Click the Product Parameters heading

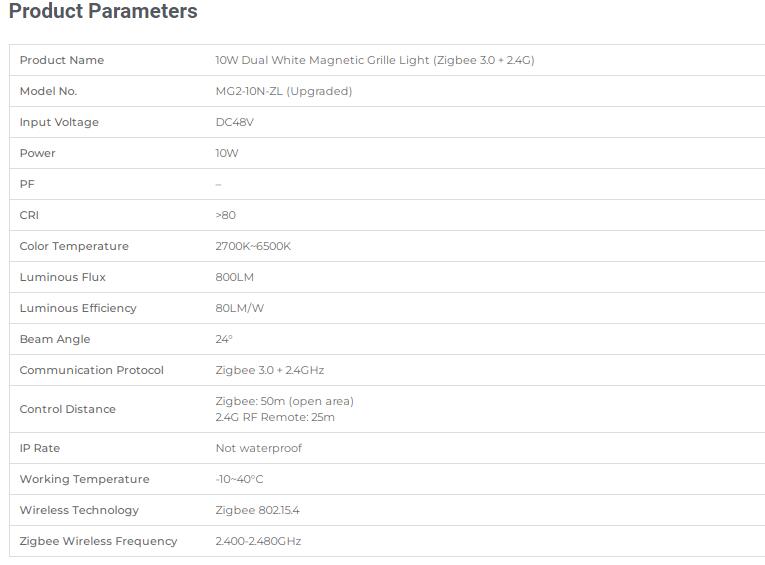[x=103, y=12]
